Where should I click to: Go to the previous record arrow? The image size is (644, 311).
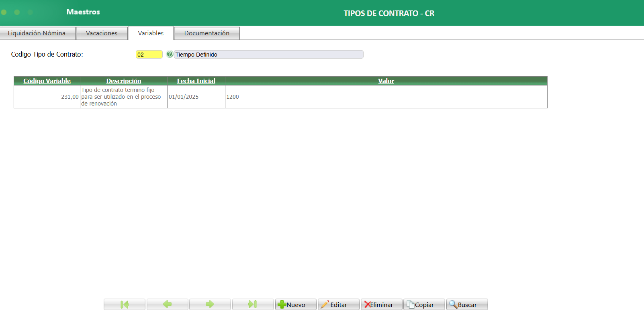[167, 305]
